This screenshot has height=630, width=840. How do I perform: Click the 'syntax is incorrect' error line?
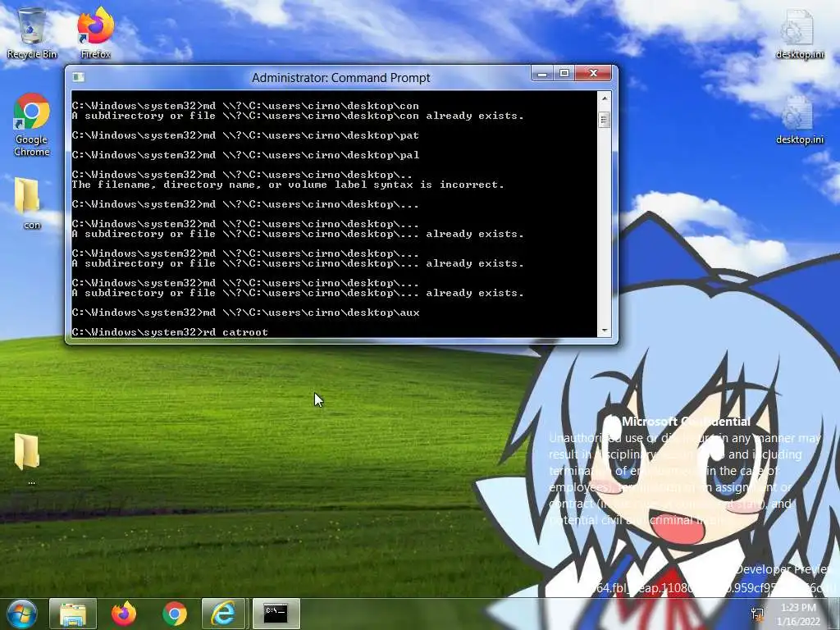click(x=288, y=185)
